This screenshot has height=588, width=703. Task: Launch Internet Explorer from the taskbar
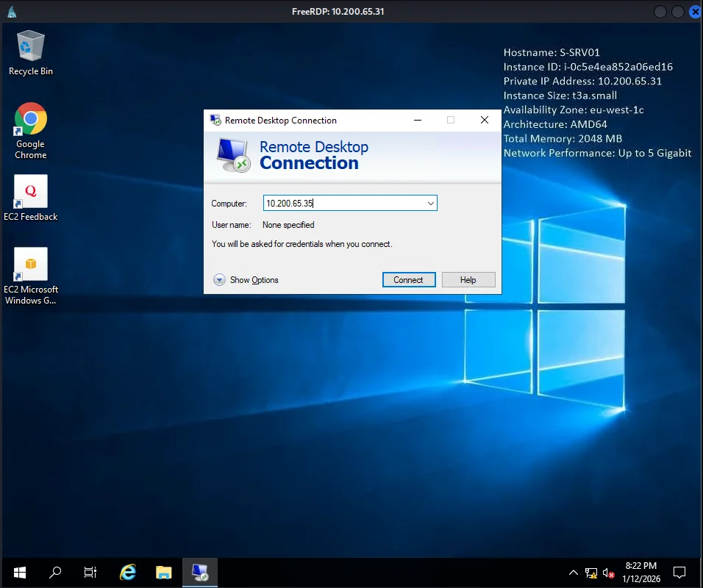point(128,572)
